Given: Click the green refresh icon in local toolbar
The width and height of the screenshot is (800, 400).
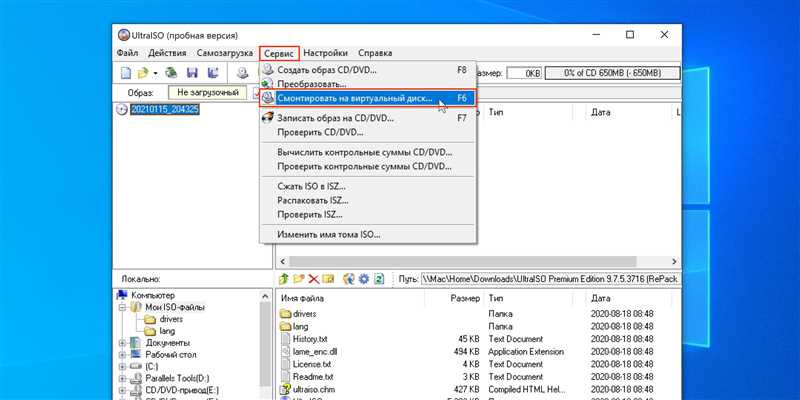Looking at the screenshot, I should pyautogui.click(x=379, y=279).
